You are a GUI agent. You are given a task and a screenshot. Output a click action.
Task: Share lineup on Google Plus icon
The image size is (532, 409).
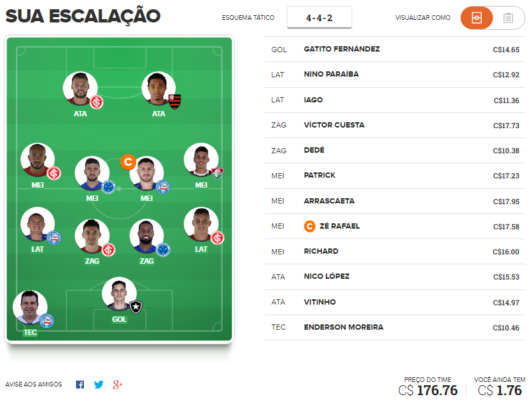tap(118, 385)
